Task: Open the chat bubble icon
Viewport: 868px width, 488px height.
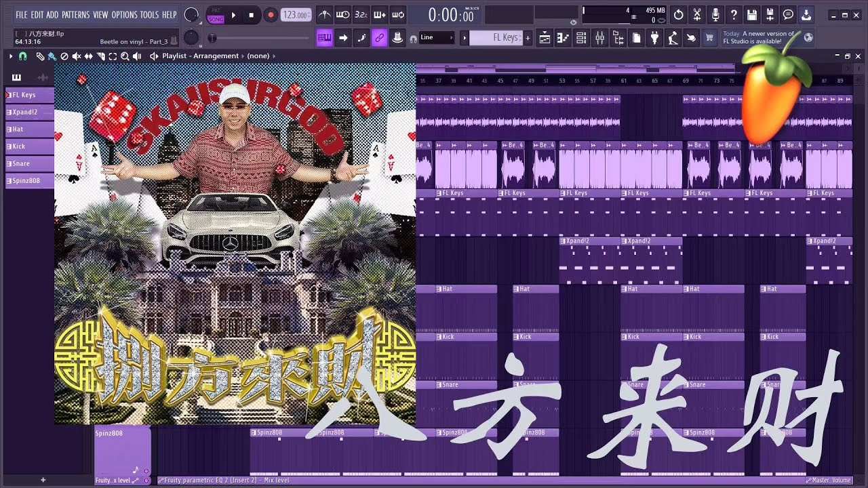Action: pos(789,15)
